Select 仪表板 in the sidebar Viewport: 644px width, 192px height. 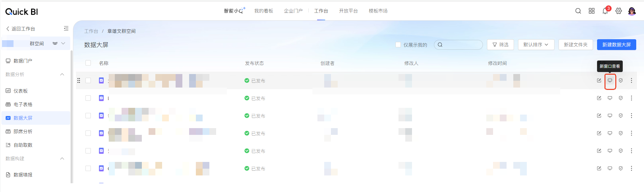pyautogui.click(x=21, y=91)
